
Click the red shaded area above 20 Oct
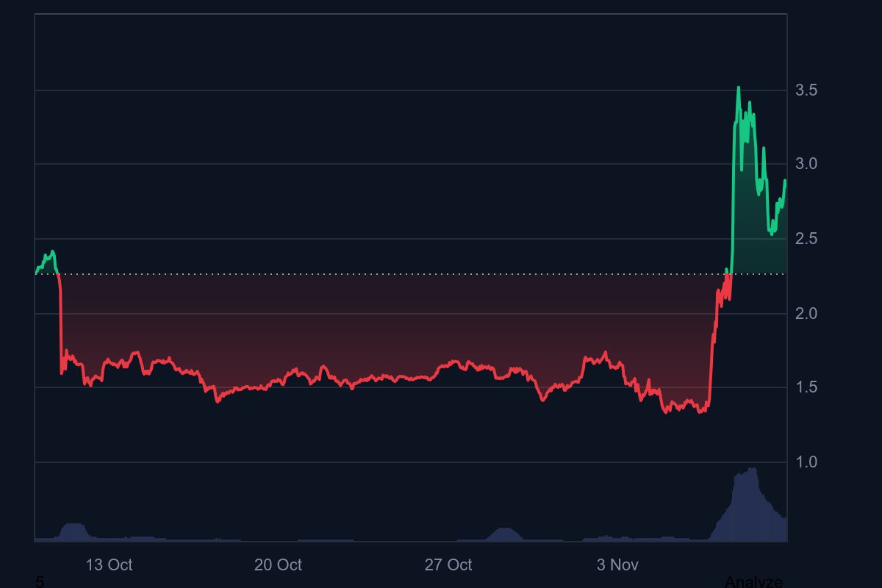[278, 331]
